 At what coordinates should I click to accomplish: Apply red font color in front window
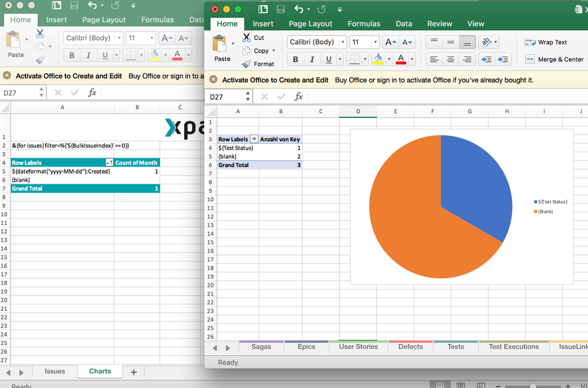pos(401,59)
